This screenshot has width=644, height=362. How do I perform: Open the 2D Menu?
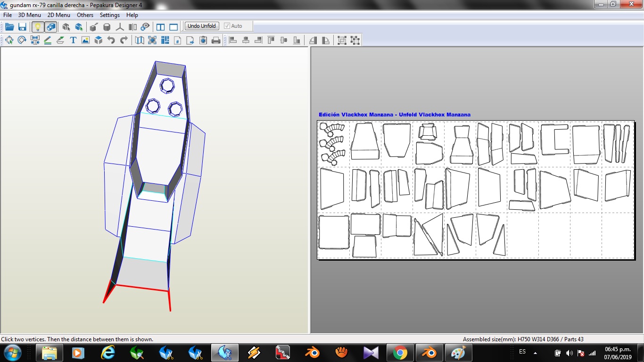59,15
